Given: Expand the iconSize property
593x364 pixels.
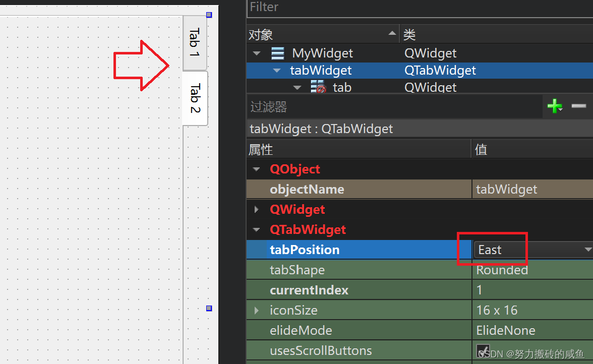Looking at the screenshot, I should pyautogui.click(x=257, y=310).
